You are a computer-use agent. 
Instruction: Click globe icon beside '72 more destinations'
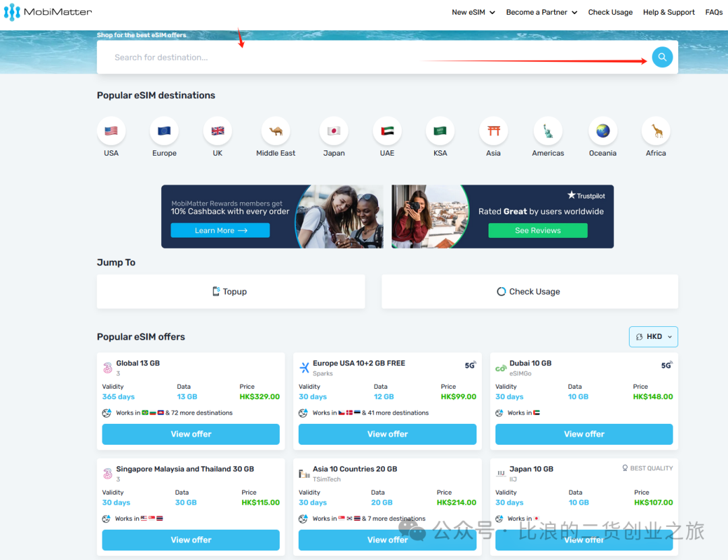107,413
